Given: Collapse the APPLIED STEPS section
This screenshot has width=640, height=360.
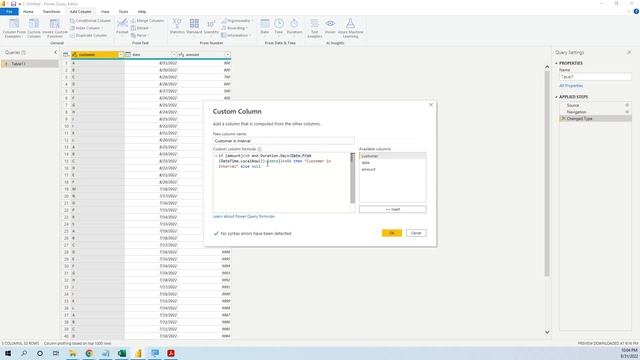Looking at the screenshot, I should click(x=556, y=97).
